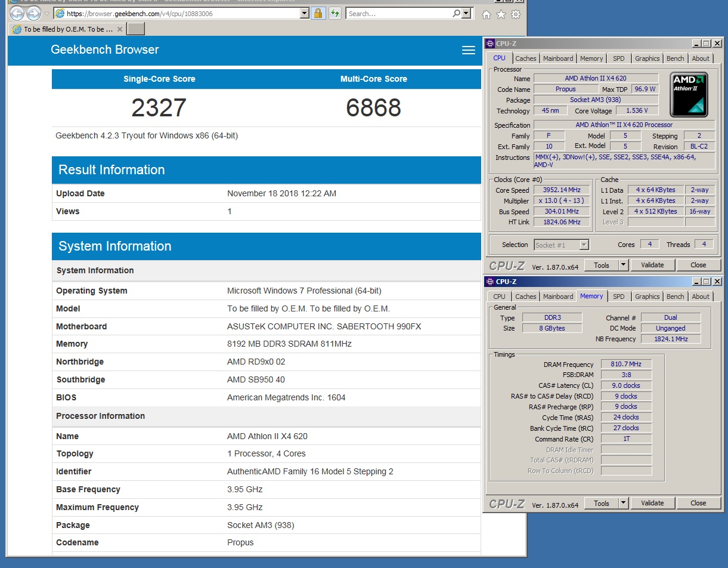Image resolution: width=728 pixels, height=568 pixels.
Task: Open the search provider dropdown arrow
Action: coord(466,13)
